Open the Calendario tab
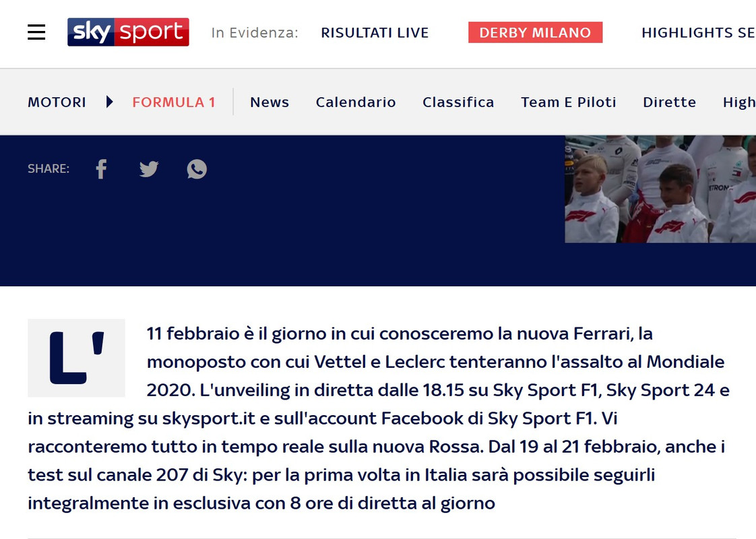Image resolution: width=756 pixels, height=539 pixels. [356, 102]
